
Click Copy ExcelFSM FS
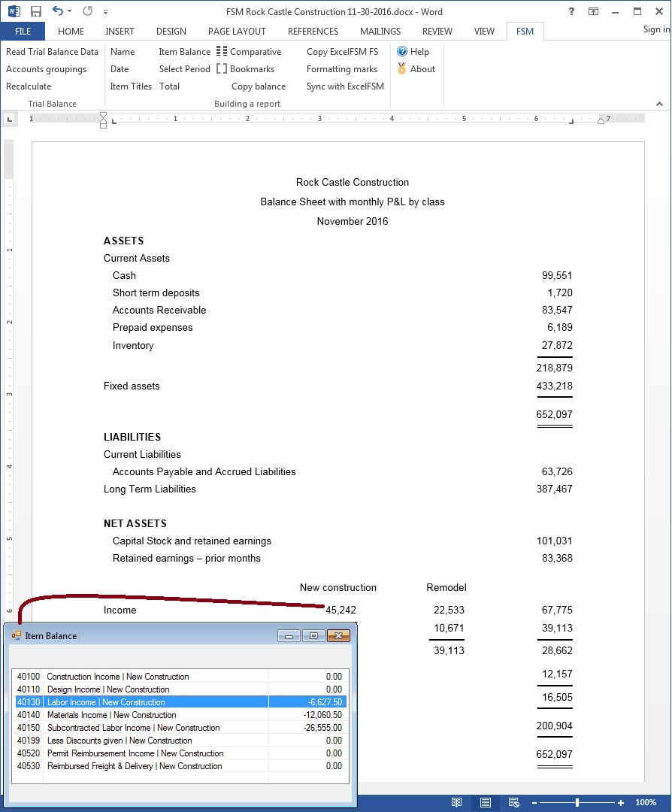(342, 52)
